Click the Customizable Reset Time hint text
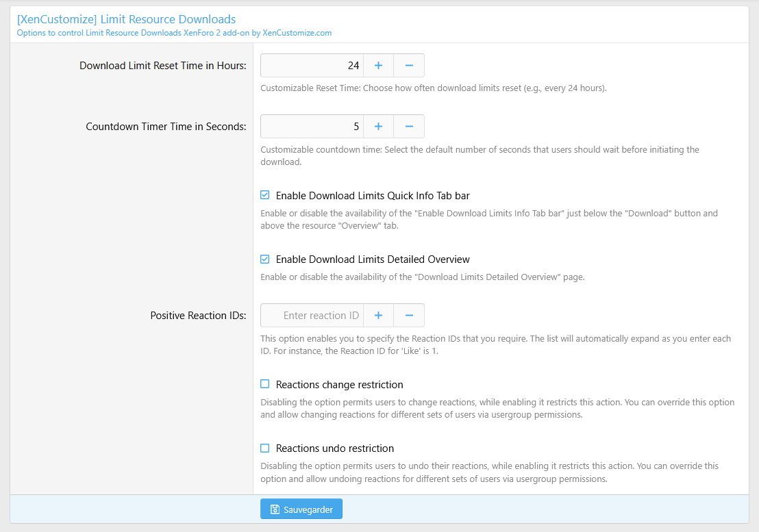 (x=433, y=88)
